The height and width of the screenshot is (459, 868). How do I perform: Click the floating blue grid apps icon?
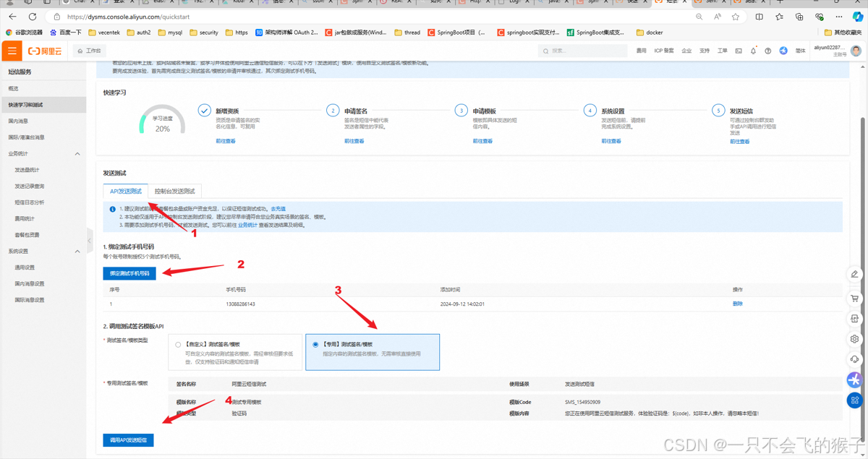(x=855, y=400)
